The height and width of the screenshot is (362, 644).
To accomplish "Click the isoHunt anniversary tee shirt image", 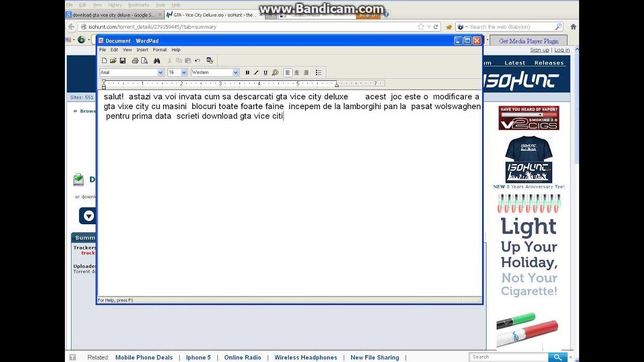I will point(529,159).
